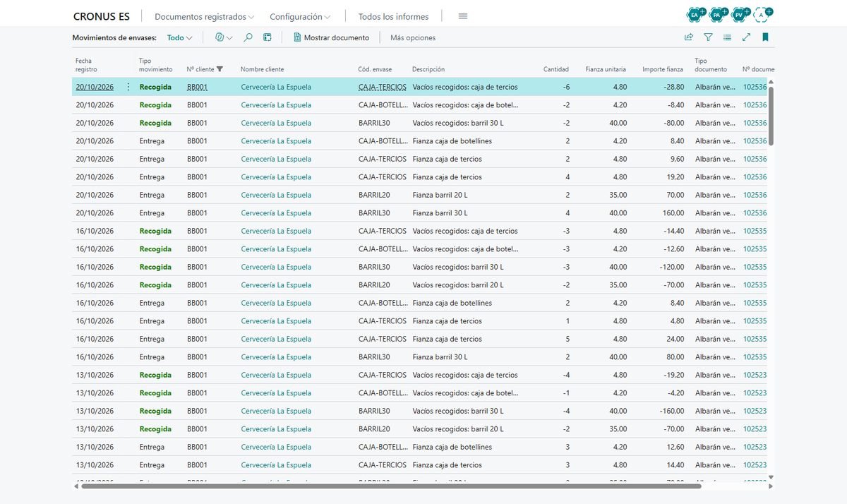
Task: Click the edit list layout icon
Action: pos(268,37)
